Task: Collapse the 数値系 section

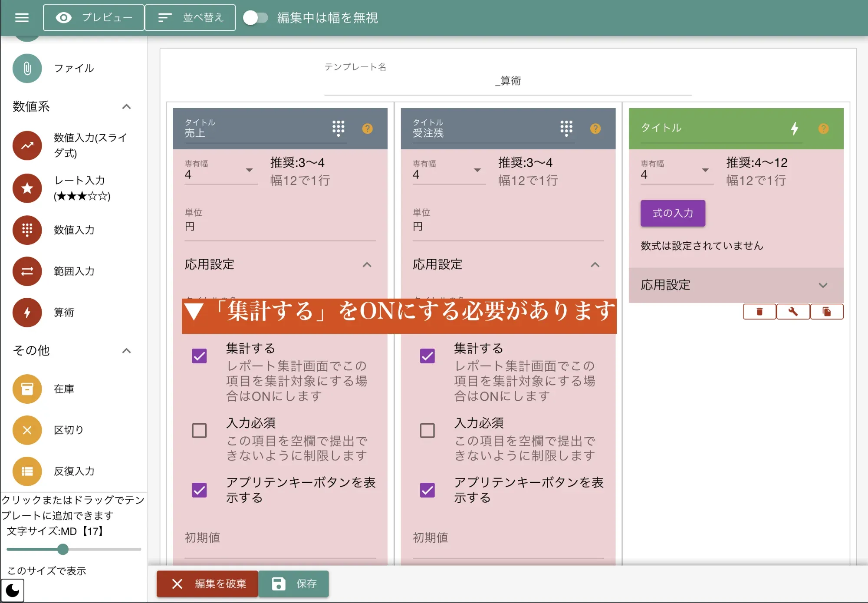Action: tap(126, 107)
